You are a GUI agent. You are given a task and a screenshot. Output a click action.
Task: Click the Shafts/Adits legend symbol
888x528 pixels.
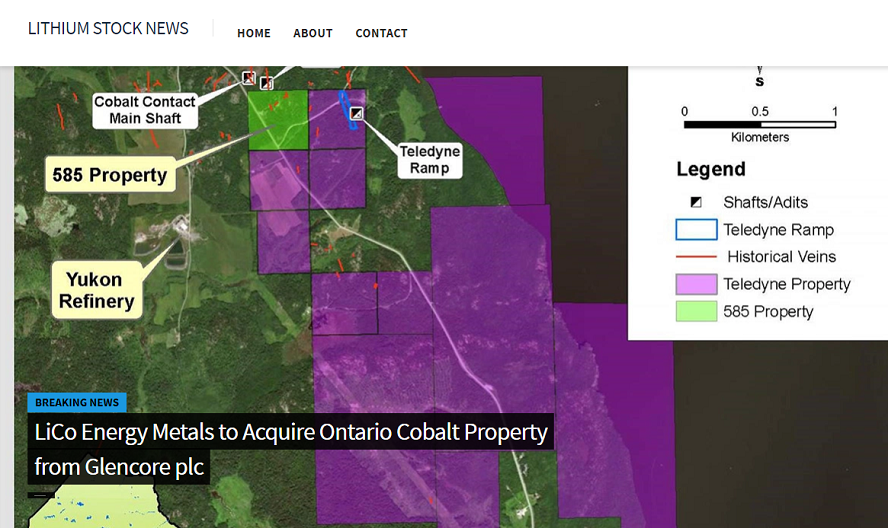point(696,202)
